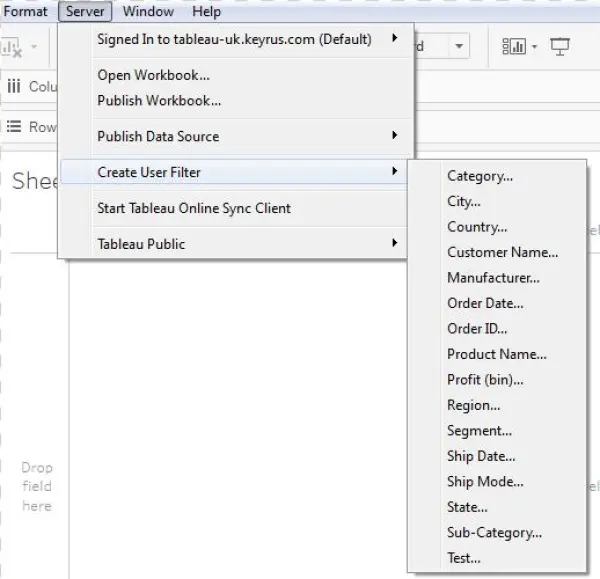600x579 pixels.
Task: Create user filter on Region
Action: (497, 405)
